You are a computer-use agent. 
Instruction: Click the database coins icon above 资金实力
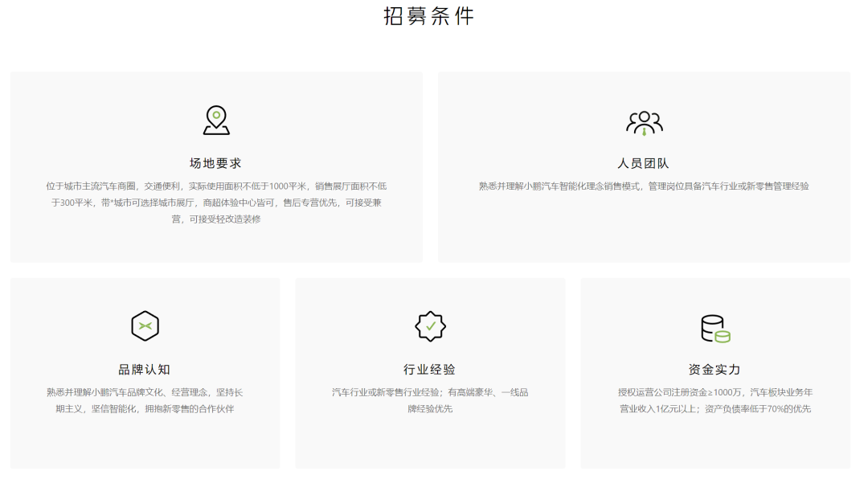(715, 329)
